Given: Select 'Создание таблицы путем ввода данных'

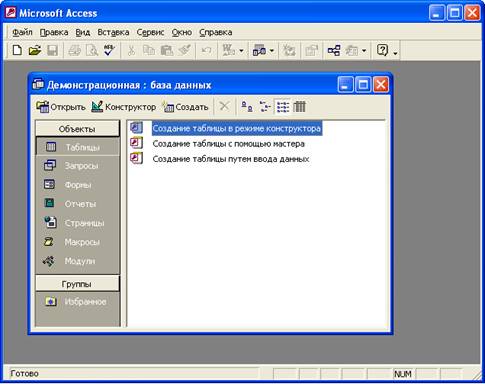Looking at the screenshot, I should pos(231,159).
